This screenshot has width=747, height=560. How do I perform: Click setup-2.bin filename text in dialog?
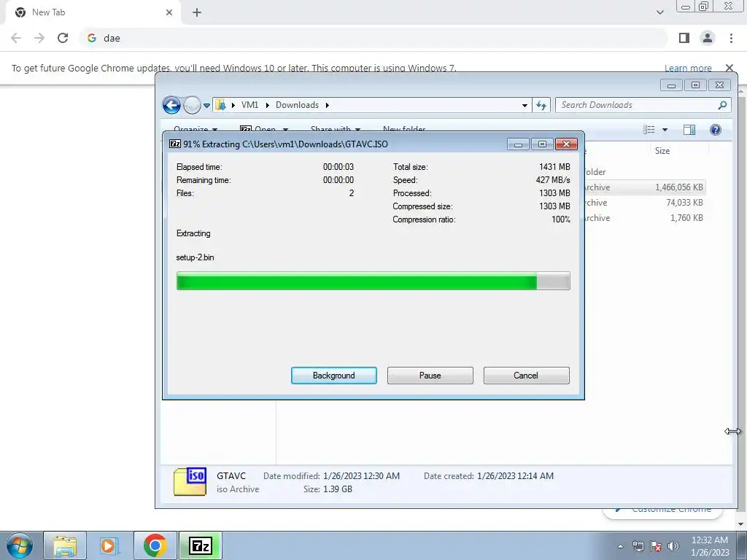pos(195,257)
